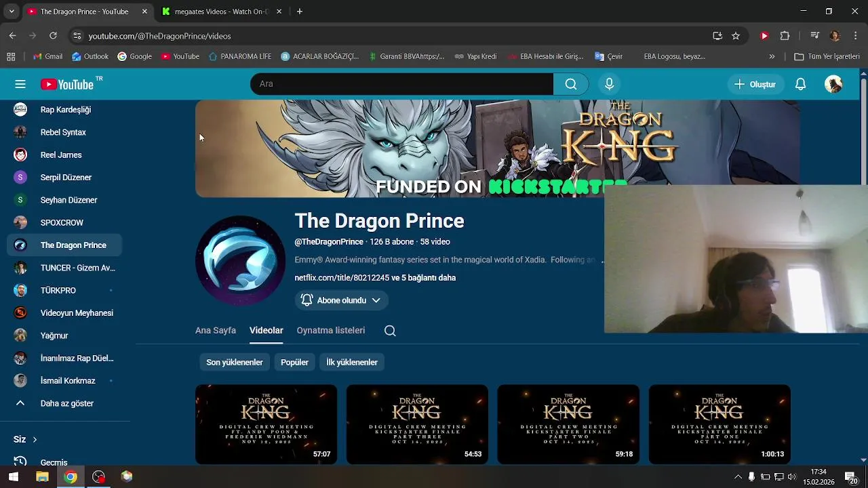Open The Dragon Prince channel avatar
This screenshot has height=488, width=868.
[x=240, y=260]
